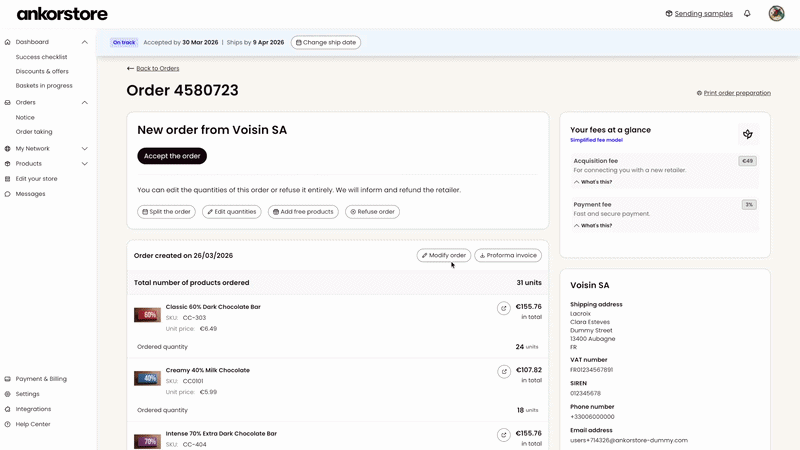Viewport: 800px width, 450px height.
Task: Click the fees leaf icon badge
Action: tap(747, 134)
